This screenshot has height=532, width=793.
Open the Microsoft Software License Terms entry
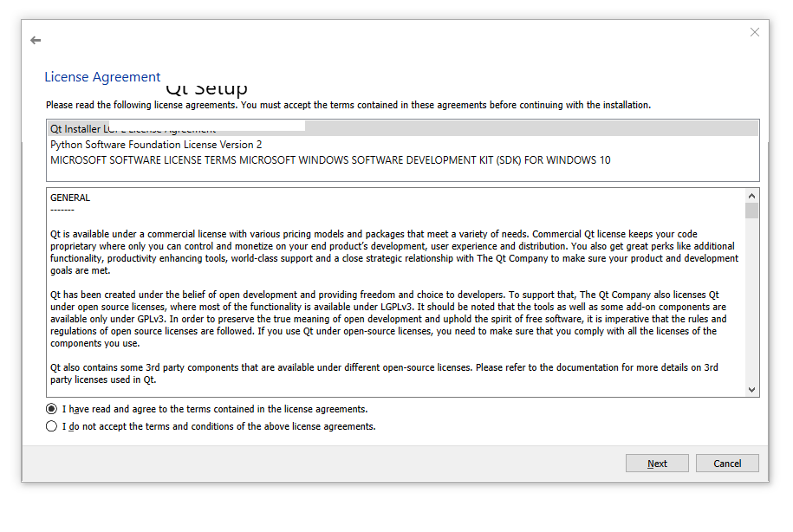330,160
